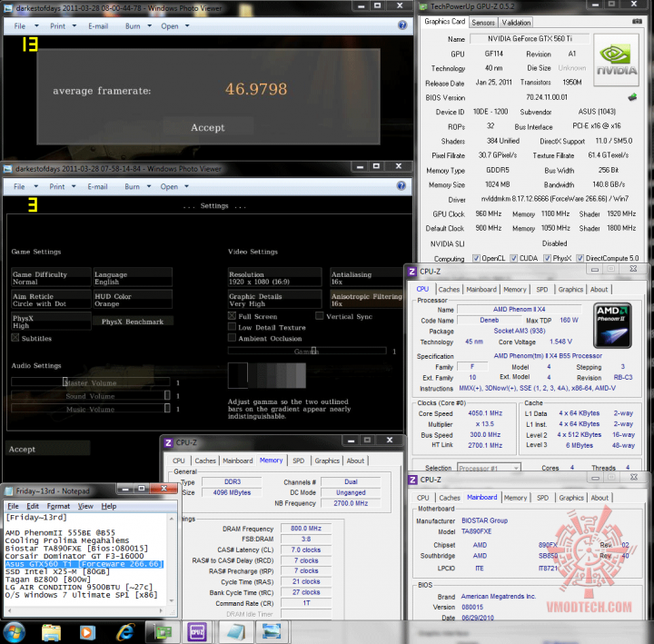Click Accept in game settings screen
The height and width of the screenshot is (644, 654).
click(47, 450)
